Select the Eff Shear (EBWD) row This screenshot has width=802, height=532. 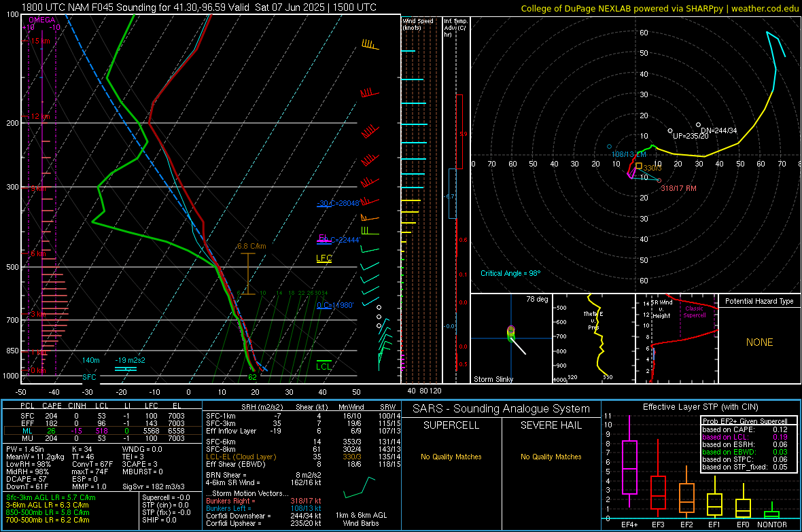click(x=302, y=465)
